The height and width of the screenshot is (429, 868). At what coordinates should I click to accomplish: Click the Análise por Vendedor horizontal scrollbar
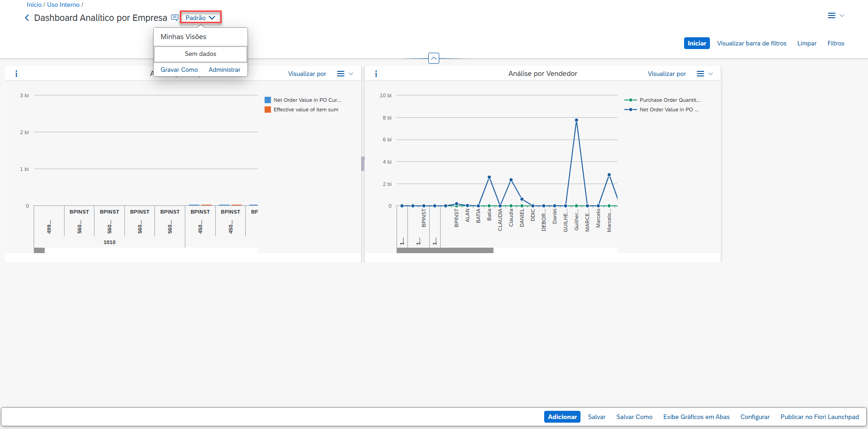[x=445, y=250]
